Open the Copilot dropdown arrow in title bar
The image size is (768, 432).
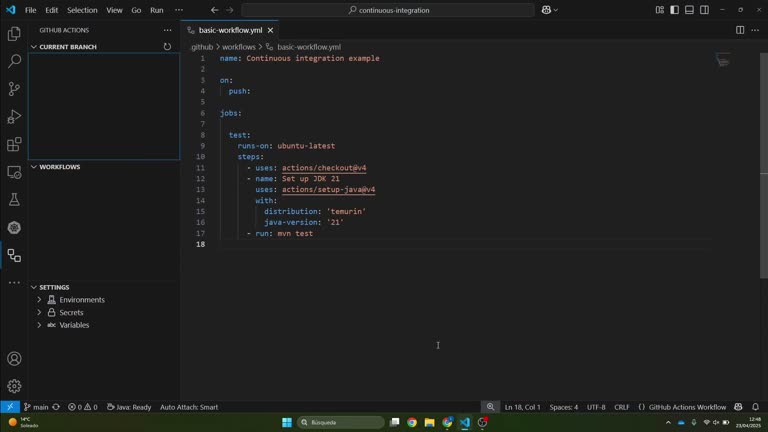pos(555,10)
